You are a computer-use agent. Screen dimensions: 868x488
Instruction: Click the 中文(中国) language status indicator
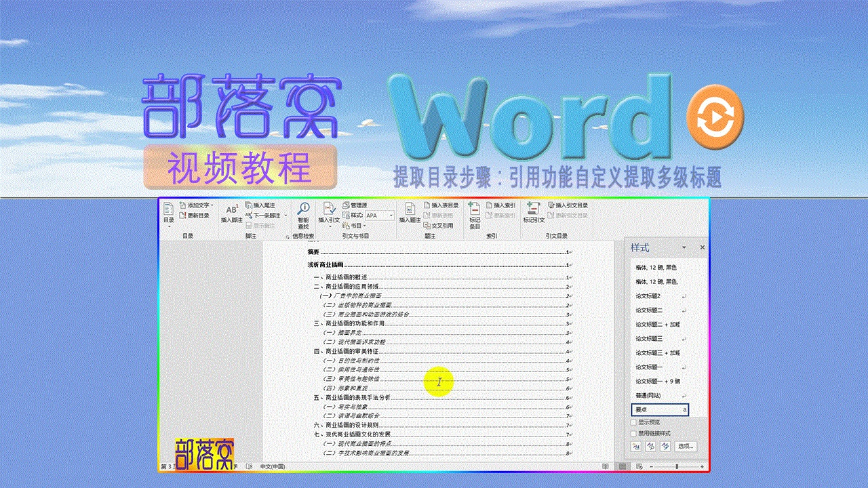272,467
